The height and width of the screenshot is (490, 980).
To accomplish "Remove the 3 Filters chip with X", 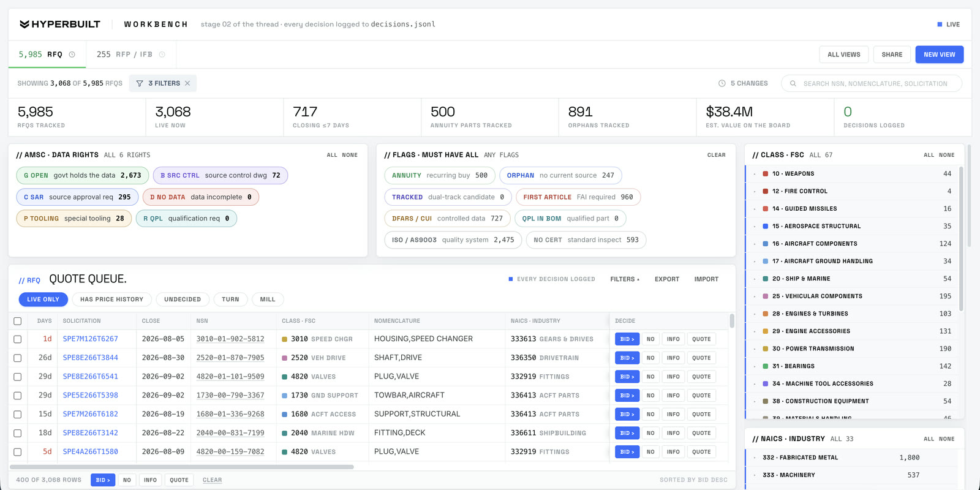I will pos(187,83).
